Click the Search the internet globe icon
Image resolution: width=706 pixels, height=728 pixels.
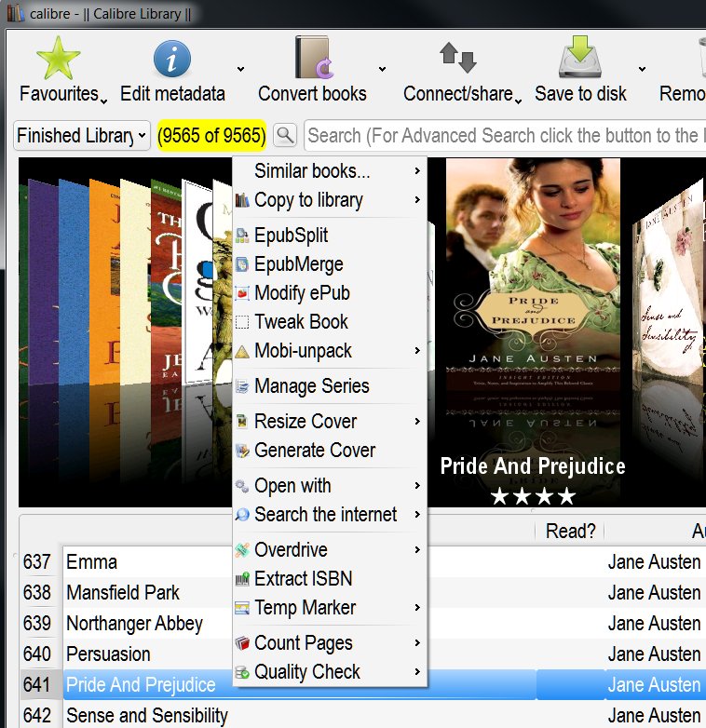click(242, 515)
